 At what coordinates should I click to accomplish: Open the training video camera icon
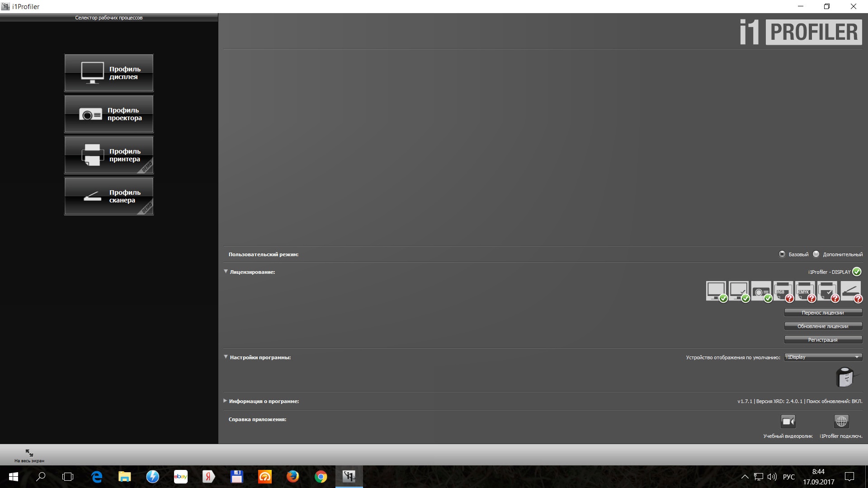point(788,422)
